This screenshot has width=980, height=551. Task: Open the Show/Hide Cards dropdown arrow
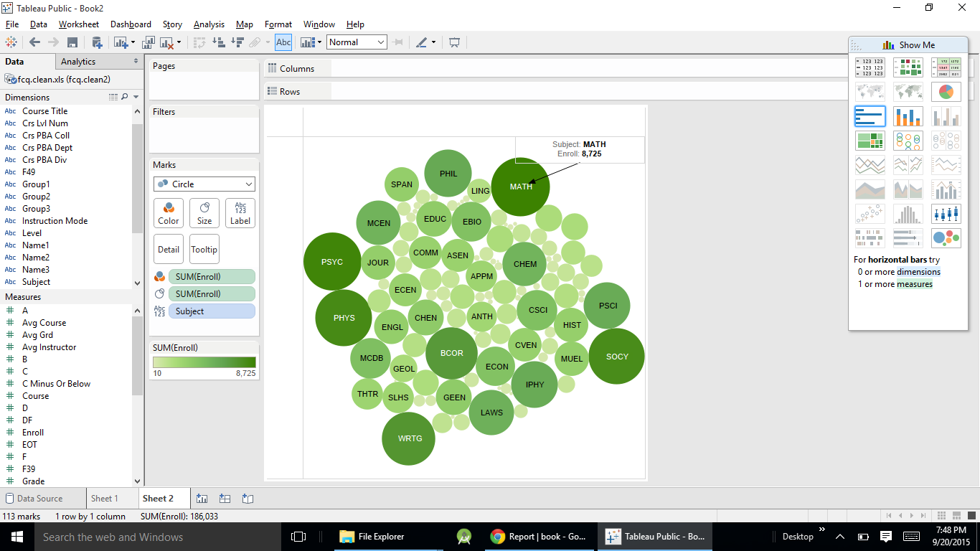tap(320, 42)
